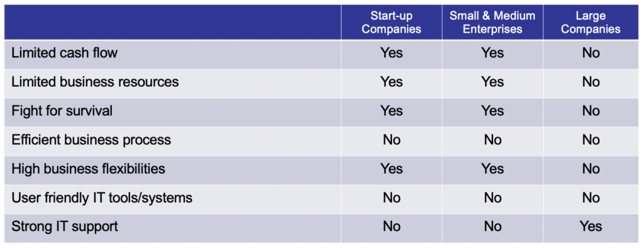
Task: Click Yes for Limited business resources under SMEs
Action: (492, 82)
